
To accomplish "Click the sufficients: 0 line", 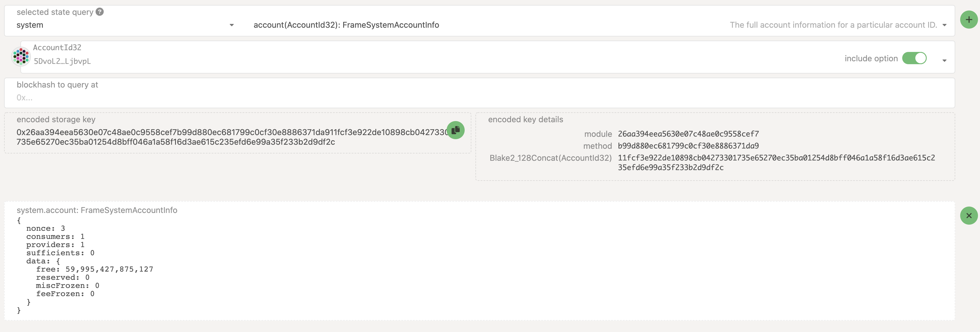I will (60, 253).
